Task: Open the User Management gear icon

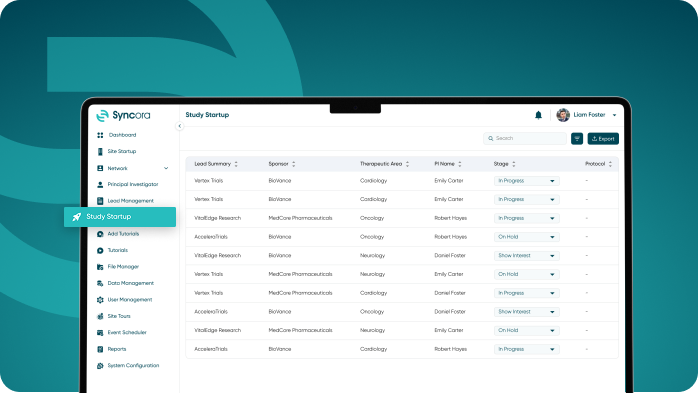Action: coord(100,300)
